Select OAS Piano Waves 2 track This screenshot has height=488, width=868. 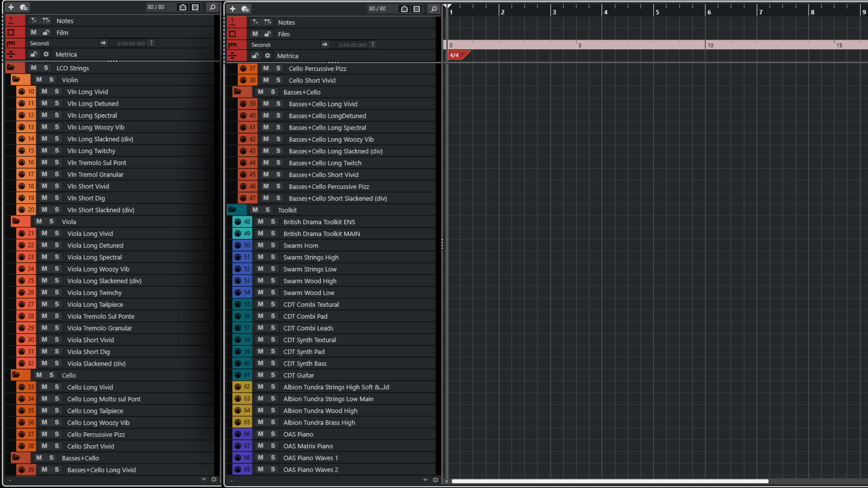(334, 470)
